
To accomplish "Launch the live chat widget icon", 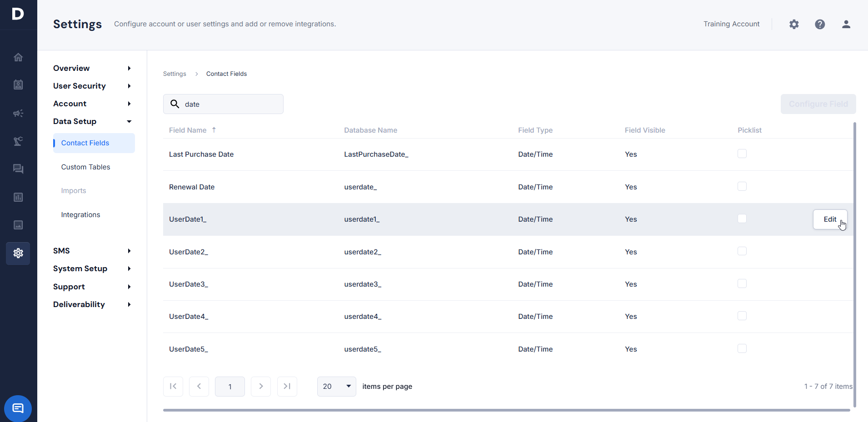I will (18, 408).
